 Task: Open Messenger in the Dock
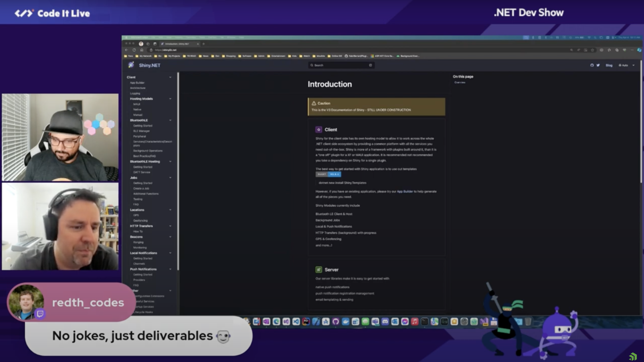[x=405, y=322]
